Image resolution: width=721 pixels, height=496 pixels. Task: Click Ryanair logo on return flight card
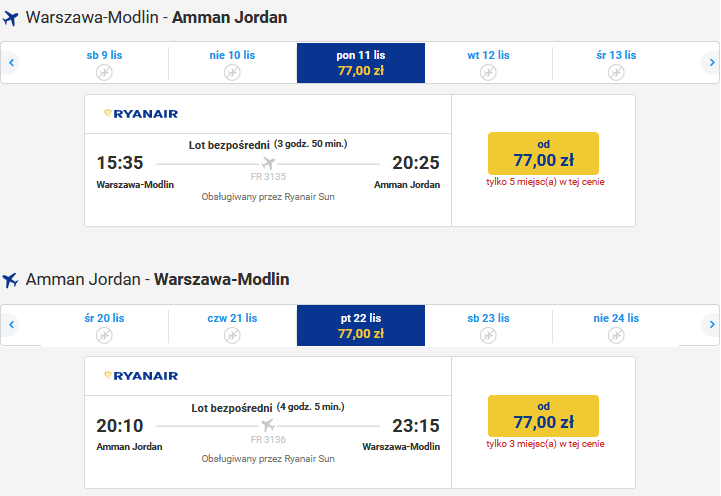141,376
